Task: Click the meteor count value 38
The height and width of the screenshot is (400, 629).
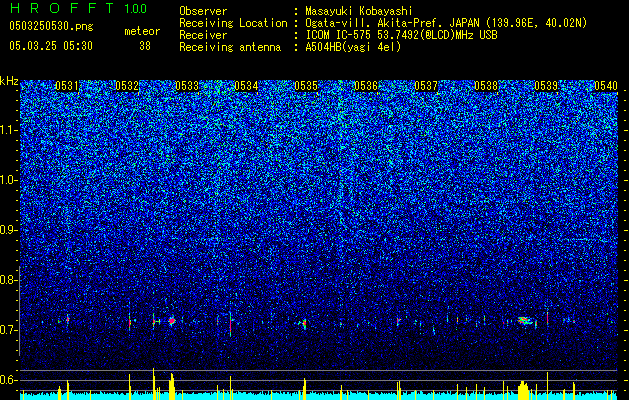Action: click(145, 46)
